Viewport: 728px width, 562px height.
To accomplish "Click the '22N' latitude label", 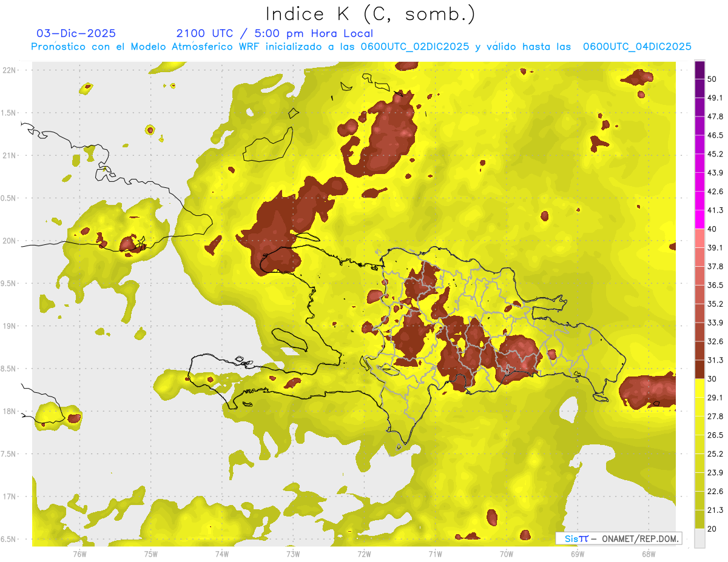I will (x=9, y=70).
